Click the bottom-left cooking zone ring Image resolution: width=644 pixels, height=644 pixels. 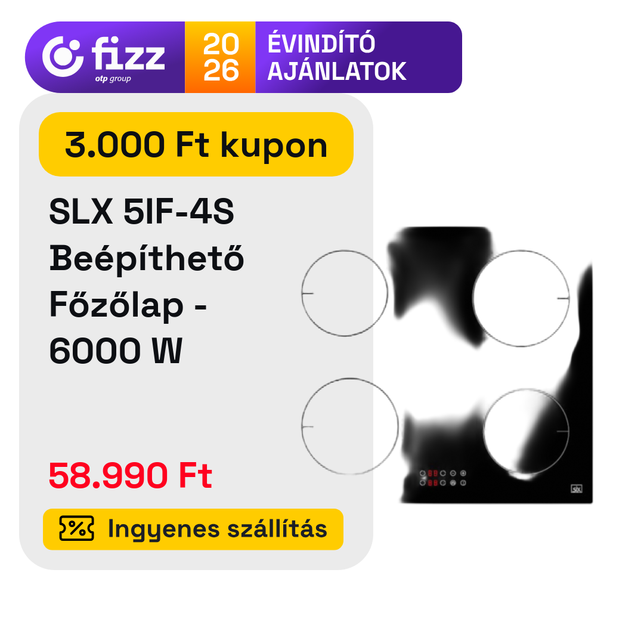click(350, 426)
